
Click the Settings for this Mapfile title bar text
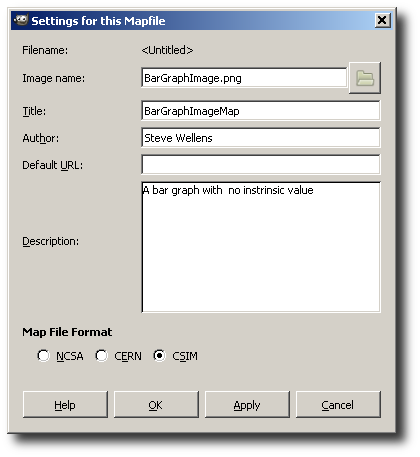(x=98, y=21)
